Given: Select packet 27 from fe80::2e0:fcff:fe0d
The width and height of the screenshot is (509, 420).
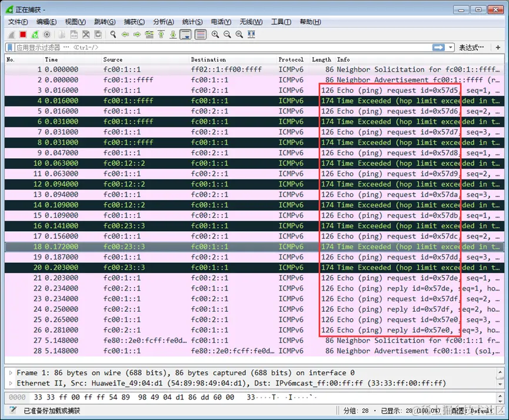Looking at the screenshot, I should coord(254,341).
